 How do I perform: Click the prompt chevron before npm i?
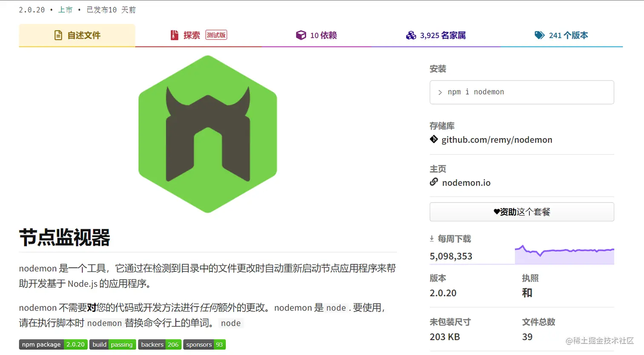click(440, 92)
